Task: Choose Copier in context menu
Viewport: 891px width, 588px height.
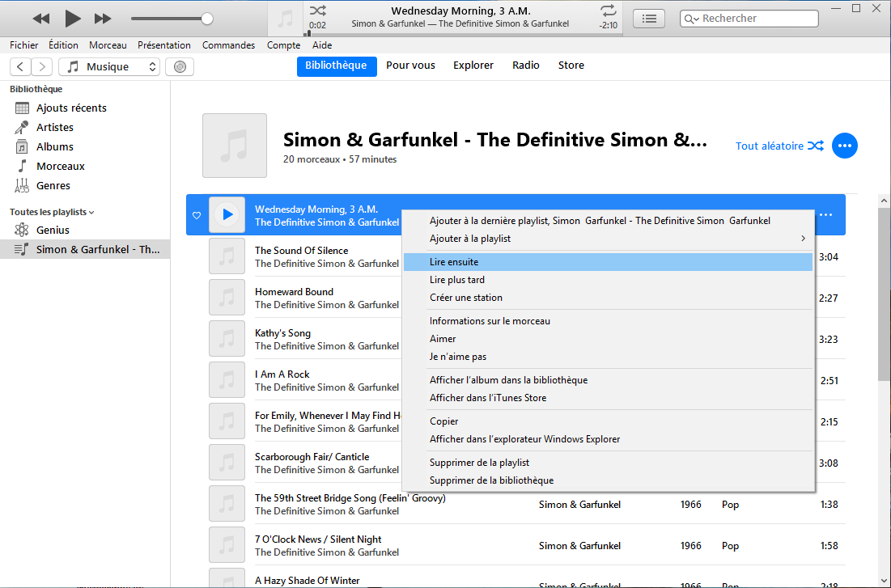Action: pos(608,421)
